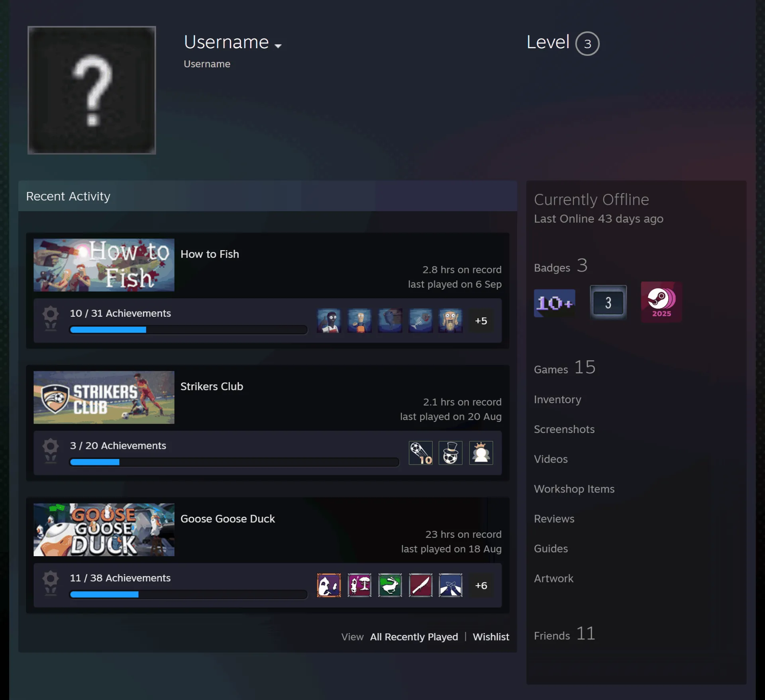765x700 pixels.
Task: Open Artwork from the sidebar
Action: [x=554, y=578]
